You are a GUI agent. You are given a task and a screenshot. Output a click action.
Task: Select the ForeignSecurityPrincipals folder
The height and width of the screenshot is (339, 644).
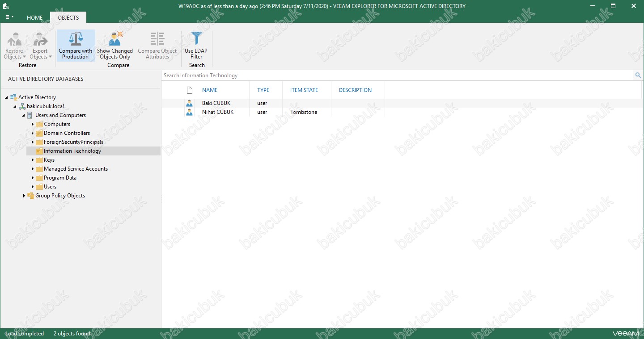73,142
